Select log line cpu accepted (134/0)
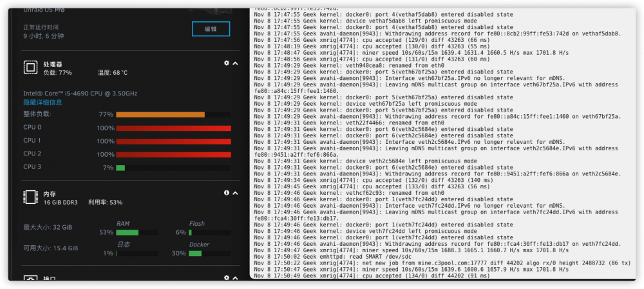Screen dimensions: 644x289 [x=372, y=276]
